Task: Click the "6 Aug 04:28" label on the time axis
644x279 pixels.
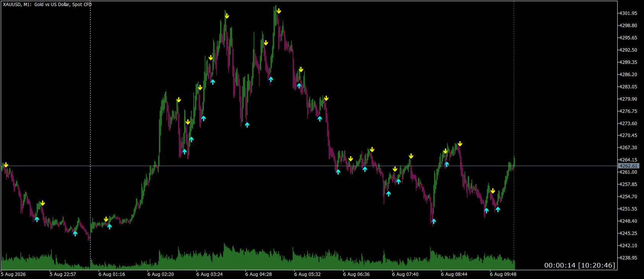Action: coord(258,274)
